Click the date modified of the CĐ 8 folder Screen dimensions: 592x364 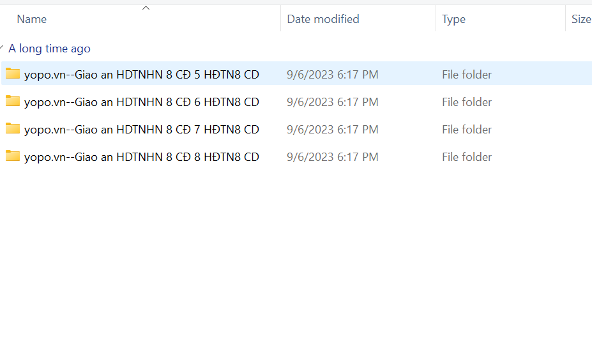(x=333, y=157)
